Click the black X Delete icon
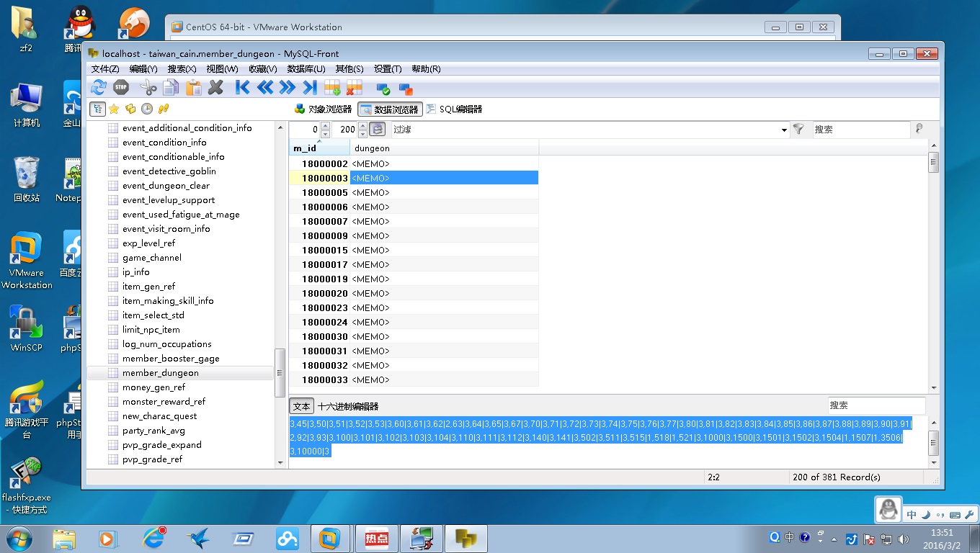This screenshot has width=980, height=553. point(215,88)
